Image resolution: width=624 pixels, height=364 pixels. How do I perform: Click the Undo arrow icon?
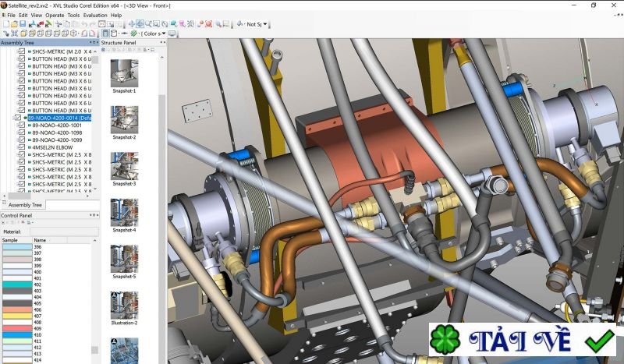(x=83, y=24)
